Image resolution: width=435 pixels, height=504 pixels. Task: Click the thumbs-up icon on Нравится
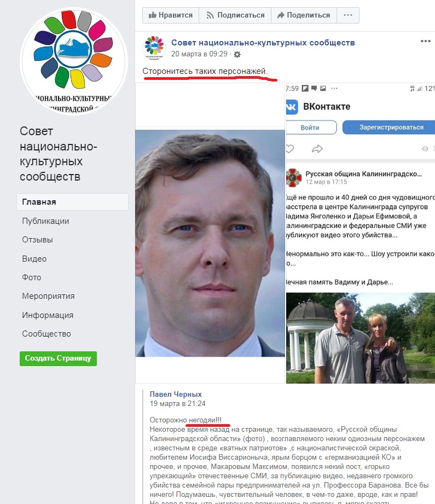(x=153, y=15)
